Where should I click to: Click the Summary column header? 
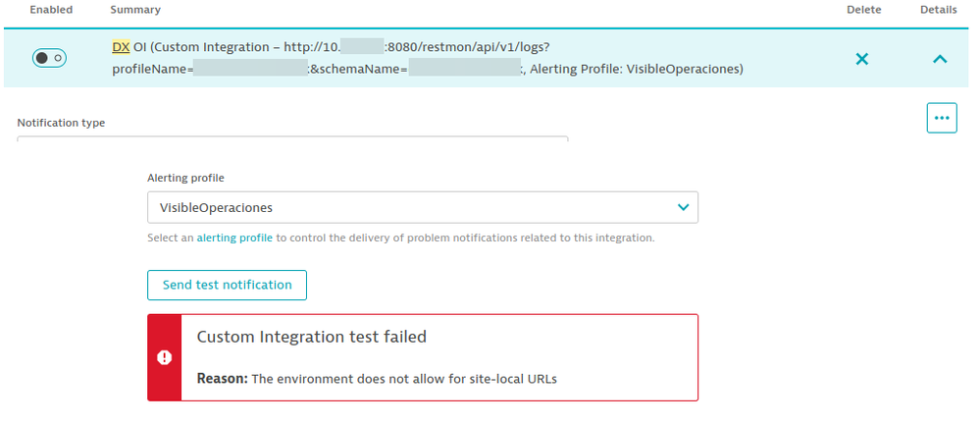coord(135,10)
